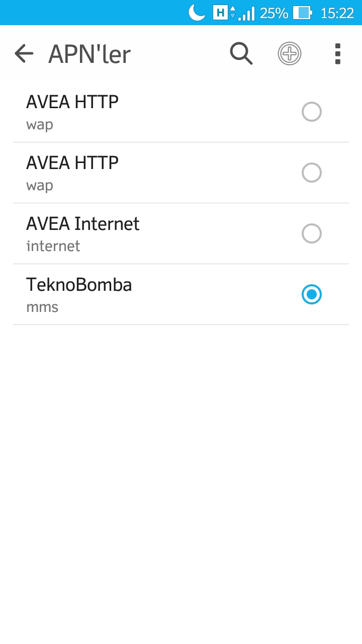Select the second AVEA HTTP radio button
This screenshot has width=362, height=644.
pyautogui.click(x=311, y=173)
